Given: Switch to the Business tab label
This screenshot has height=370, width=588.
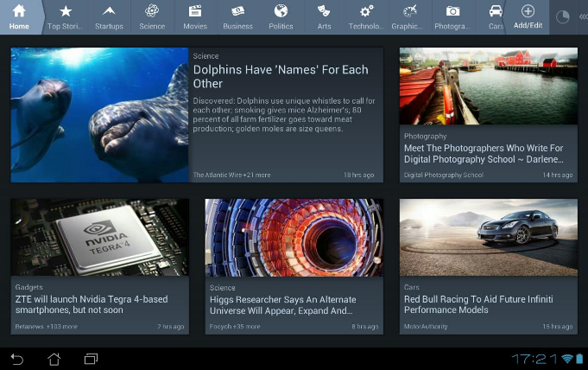Looking at the screenshot, I should click(237, 26).
